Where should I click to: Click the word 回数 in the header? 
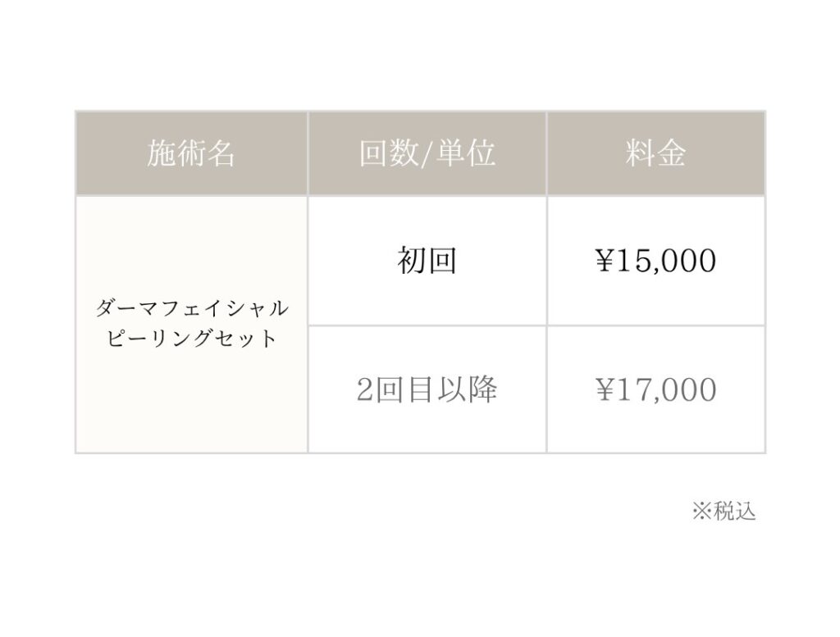point(389,154)
